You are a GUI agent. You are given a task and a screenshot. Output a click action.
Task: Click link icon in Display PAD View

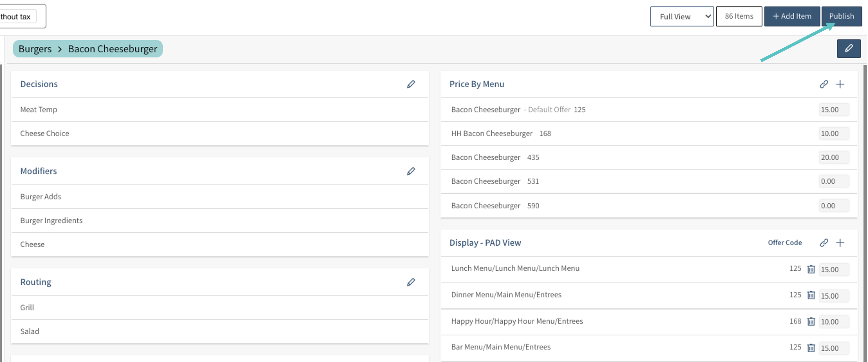(824, 243)
